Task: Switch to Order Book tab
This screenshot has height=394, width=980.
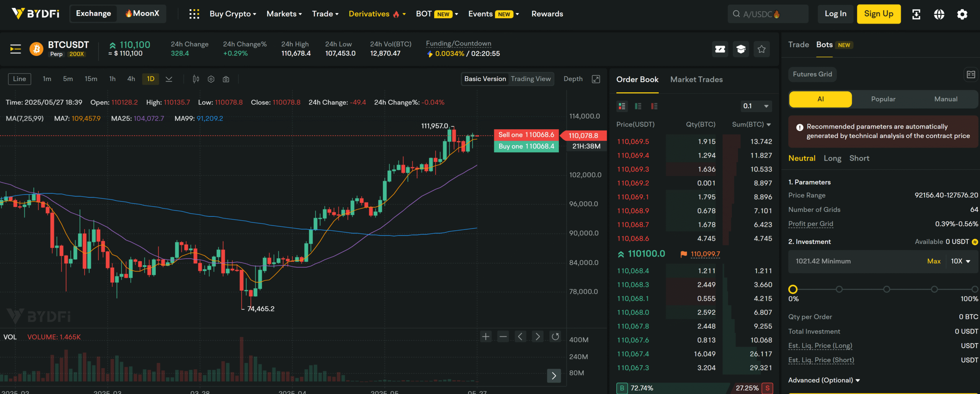Action: [x=637, y=80]
